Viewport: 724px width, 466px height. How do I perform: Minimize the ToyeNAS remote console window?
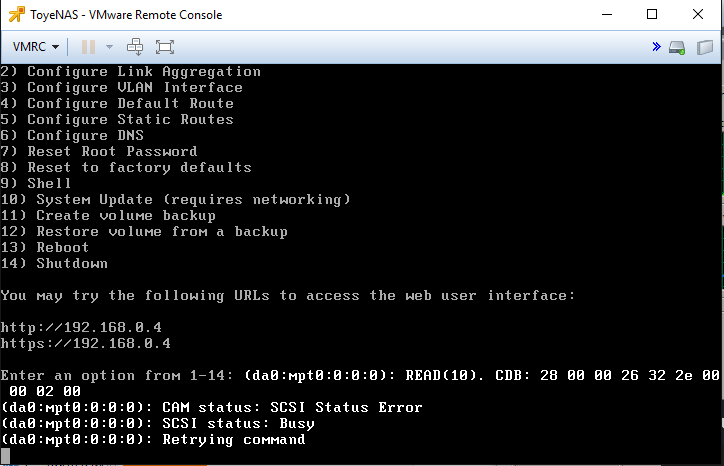(606, 15)
